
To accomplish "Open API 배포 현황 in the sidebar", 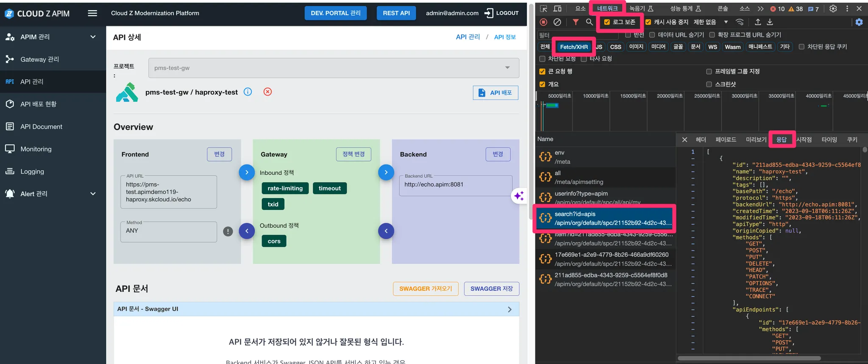I will (53, 104).
